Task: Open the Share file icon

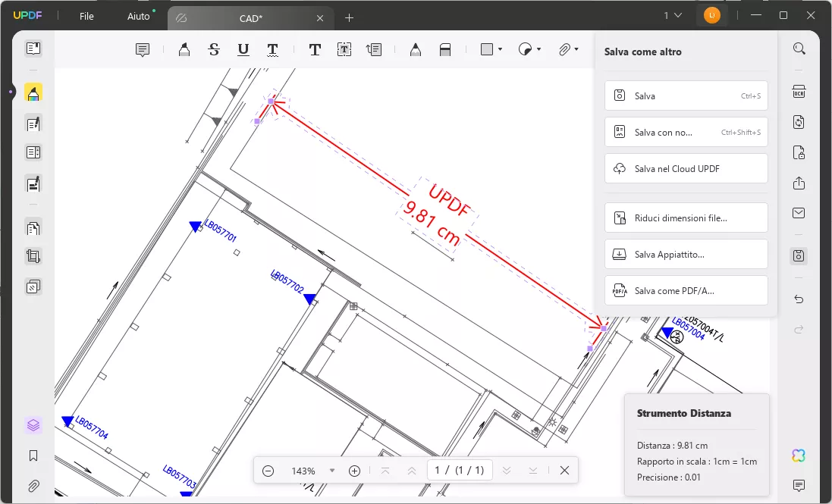Action: pos(799,183)
